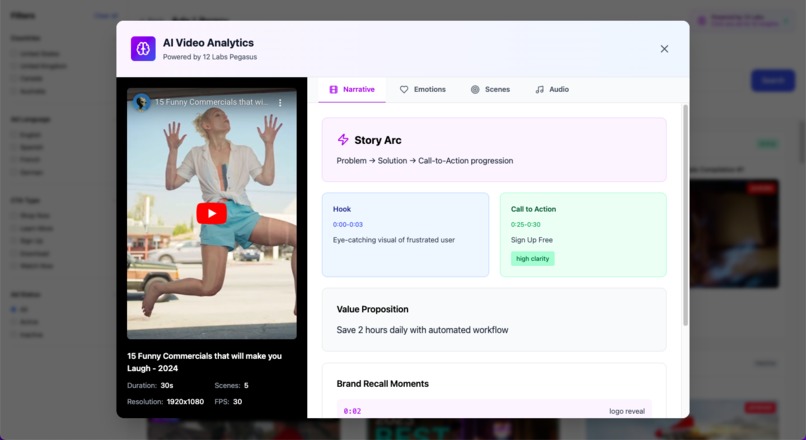The width and height of the screenshot is (806, 440).
Task: Play the YouTube video preview
Action: (211, 213)
